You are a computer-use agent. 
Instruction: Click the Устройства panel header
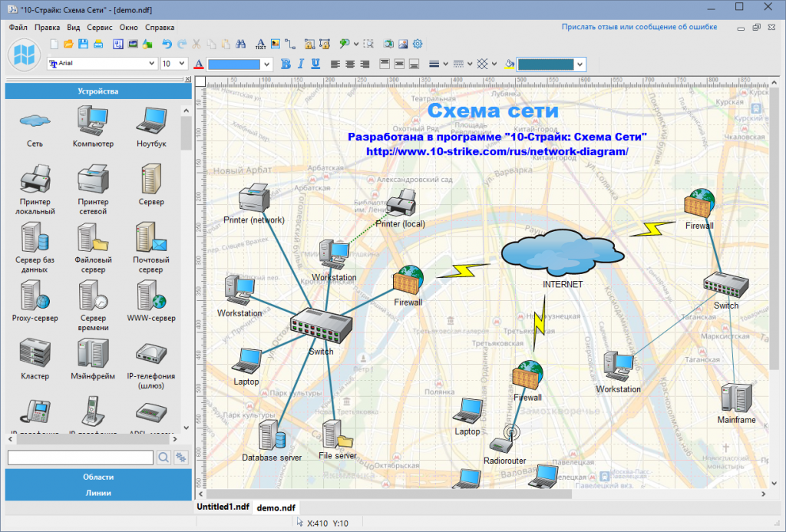pos(98,91)
